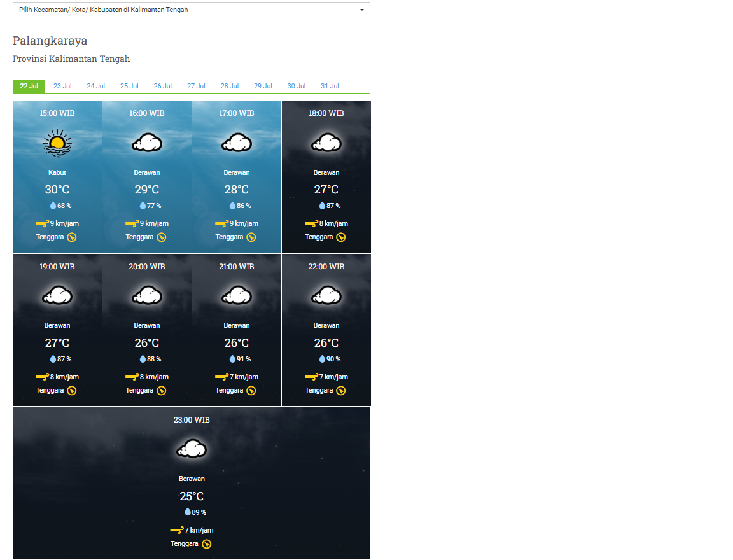Click the humidity droplet icon next to 77 %
Image resolution: width=733 pixels, height=560 pixels.
tap(143, 206)
